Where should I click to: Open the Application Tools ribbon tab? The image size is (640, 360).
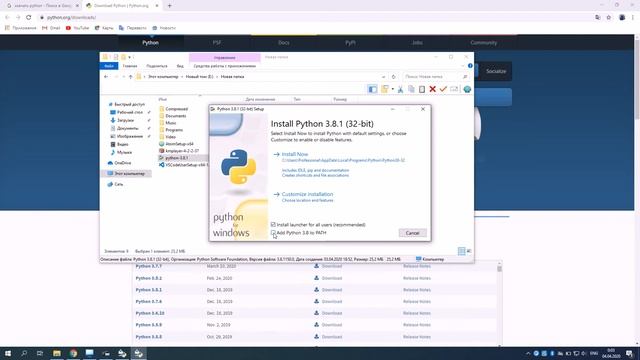(224, 66)
